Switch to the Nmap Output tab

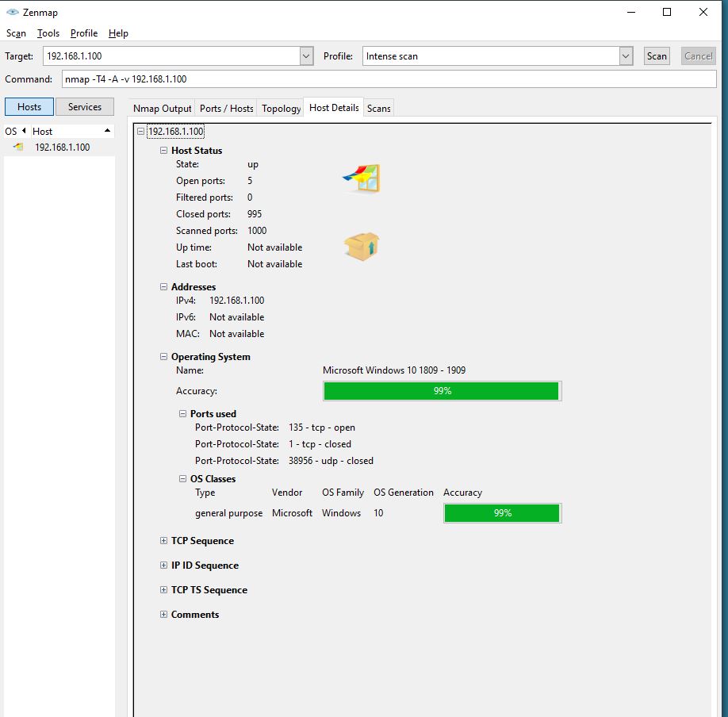(x=162, y=108)
